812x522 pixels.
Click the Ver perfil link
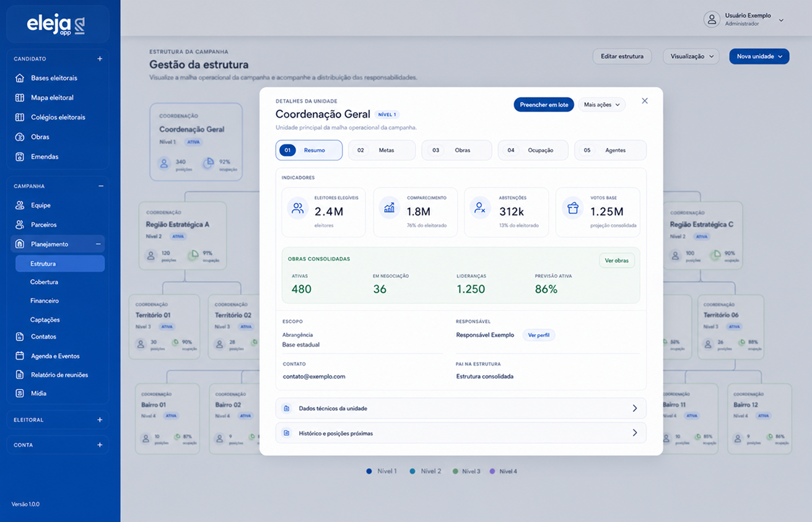pos(539,335)
